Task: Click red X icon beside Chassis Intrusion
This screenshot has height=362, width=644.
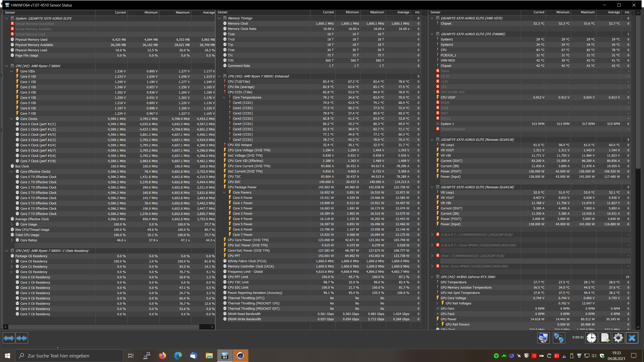Action: point(438,129)
